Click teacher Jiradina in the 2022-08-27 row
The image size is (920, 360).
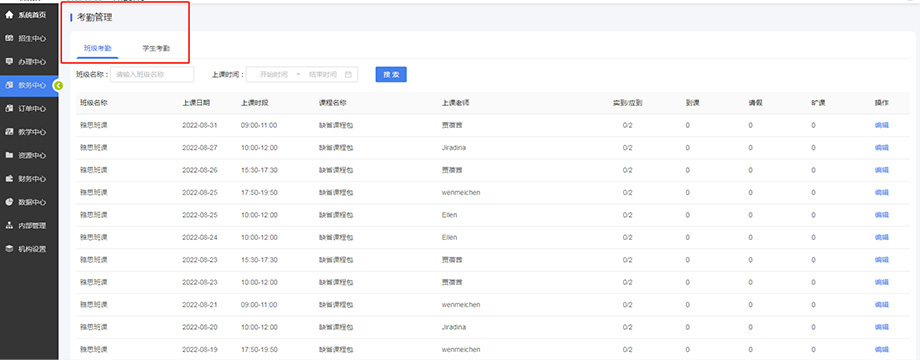pos(454,148)
